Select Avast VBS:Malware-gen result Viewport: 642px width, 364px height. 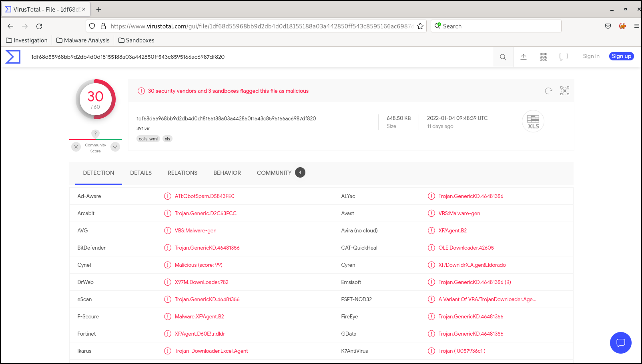coord(459,213)
